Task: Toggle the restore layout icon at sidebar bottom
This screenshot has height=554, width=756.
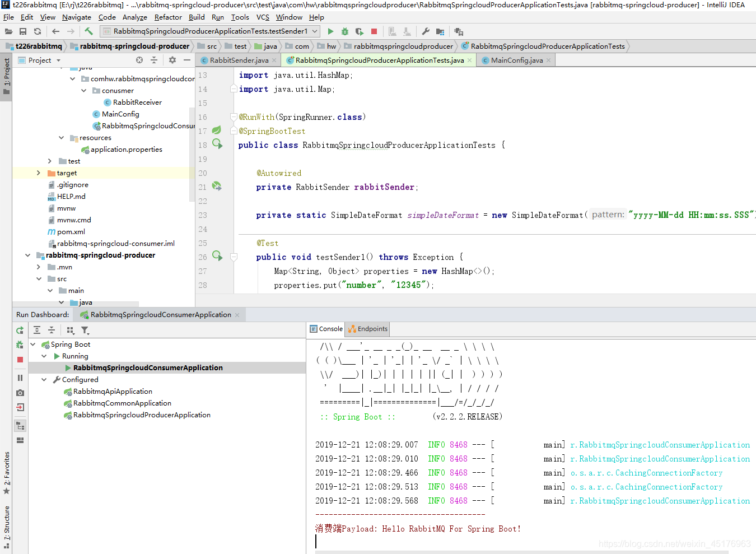Action: click(x=20, y=440)
